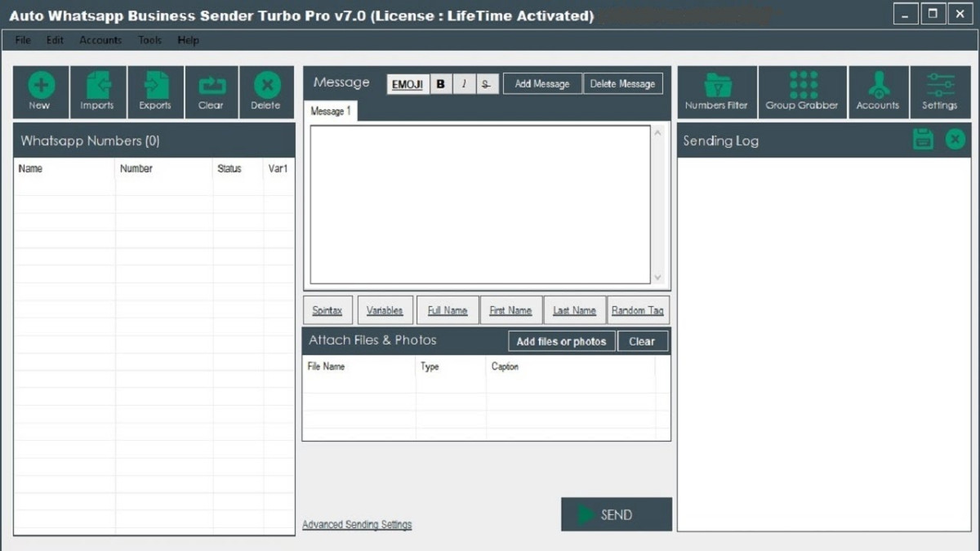Save the sending log with disk icon

point(923,140)
